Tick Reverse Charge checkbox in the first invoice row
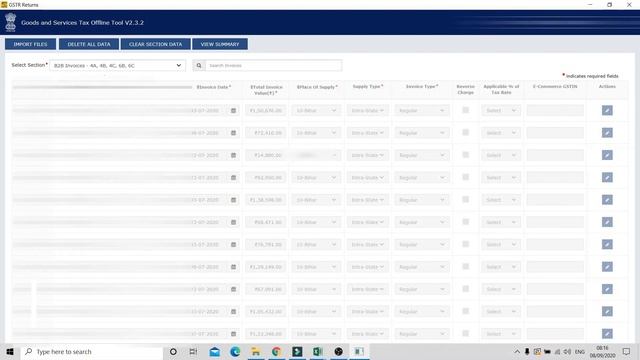This screenshot has height=360, width=640. (x=465, y=110)
